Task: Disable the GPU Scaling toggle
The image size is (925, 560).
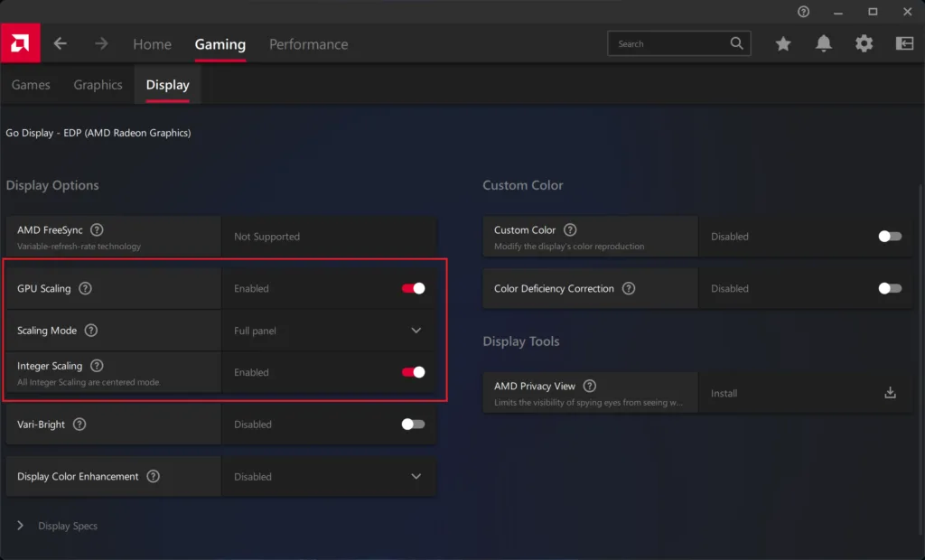Action: [x=413, y=288]
